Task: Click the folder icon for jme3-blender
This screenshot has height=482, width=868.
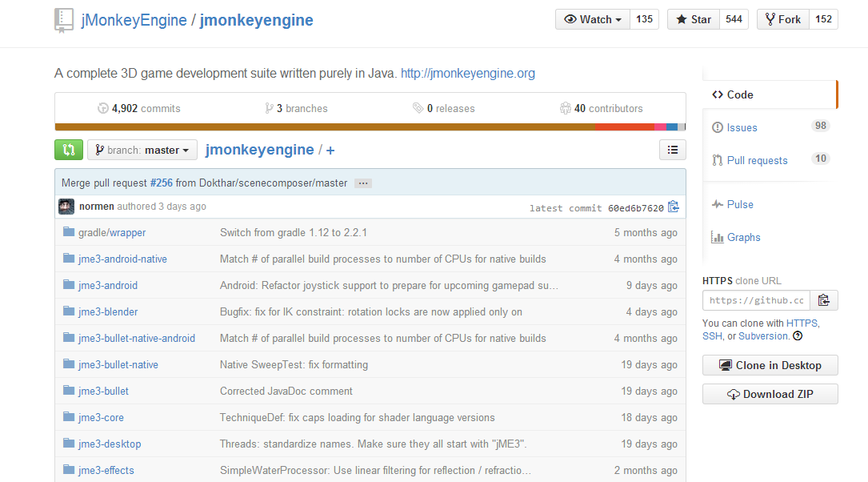Action: (x=69, y=311)
